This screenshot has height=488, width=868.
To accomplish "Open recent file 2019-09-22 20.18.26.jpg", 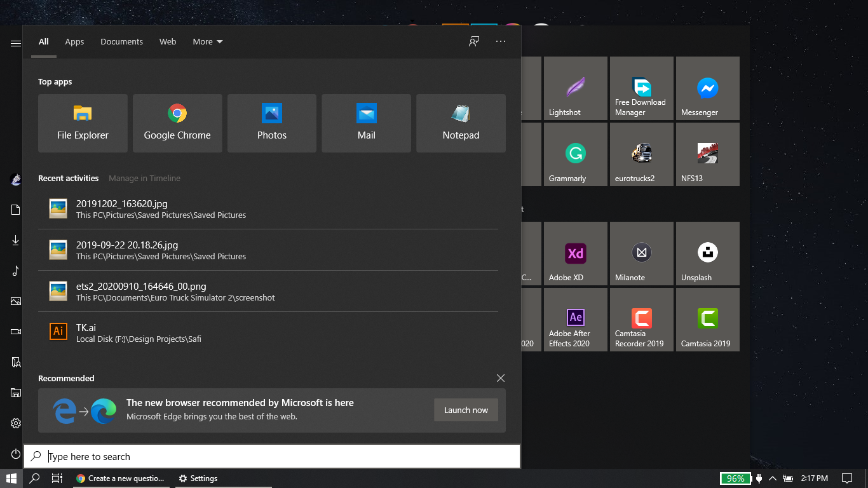I will tap(268, 250).
